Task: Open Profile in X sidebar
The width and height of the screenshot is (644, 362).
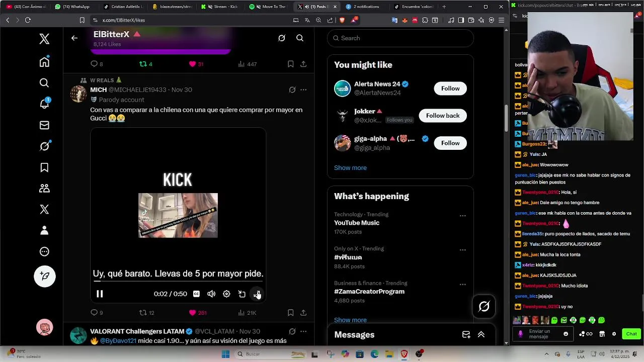Action: tap(44, 231)
